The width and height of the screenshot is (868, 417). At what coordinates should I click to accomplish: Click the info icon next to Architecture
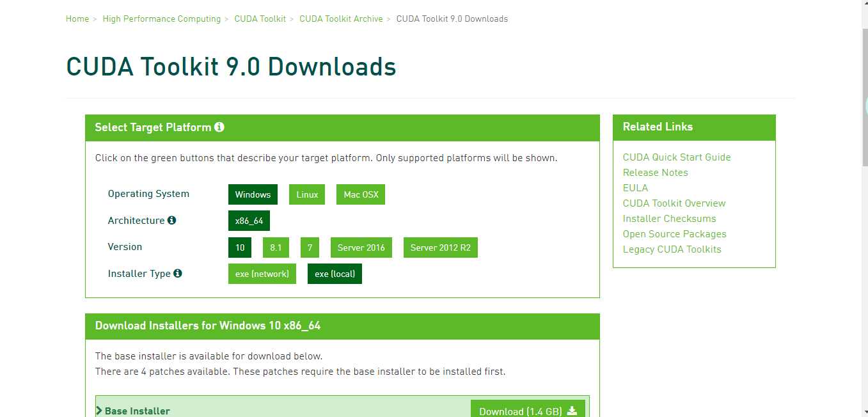[x=171, y=220]
